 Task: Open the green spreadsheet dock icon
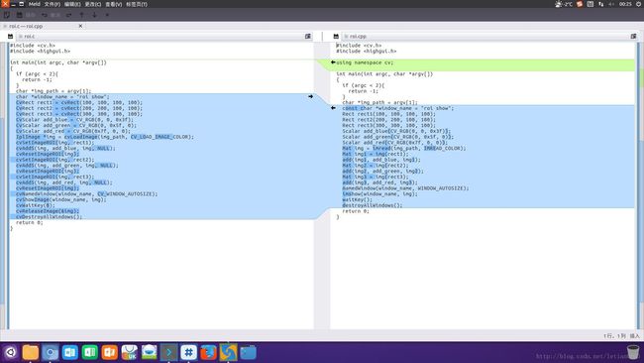click(89, 352)
